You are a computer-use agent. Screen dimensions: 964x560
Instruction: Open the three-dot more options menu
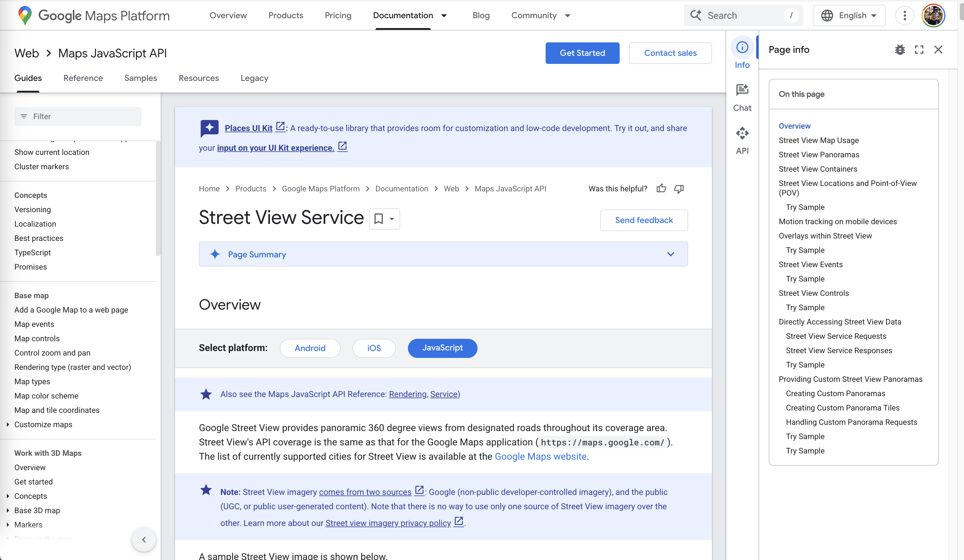click(x=904, y=16)
